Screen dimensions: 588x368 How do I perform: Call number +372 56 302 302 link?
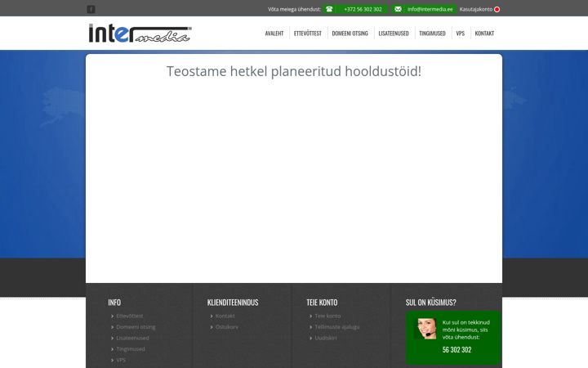363,9
